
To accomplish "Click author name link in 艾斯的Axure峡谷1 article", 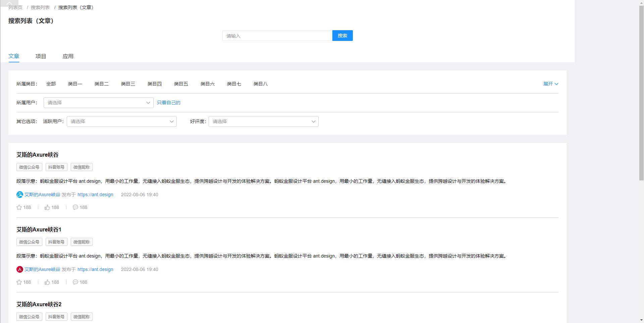I will pos(42,269).
